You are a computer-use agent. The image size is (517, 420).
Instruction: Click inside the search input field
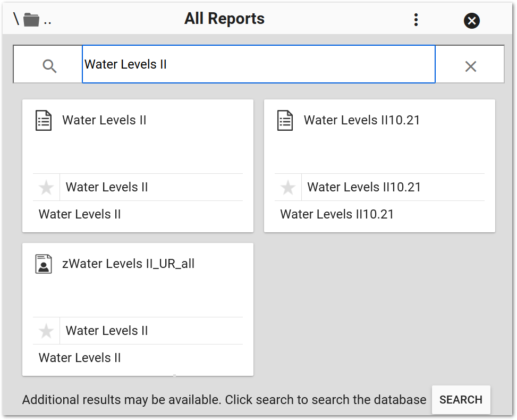[x=258, y=64]
